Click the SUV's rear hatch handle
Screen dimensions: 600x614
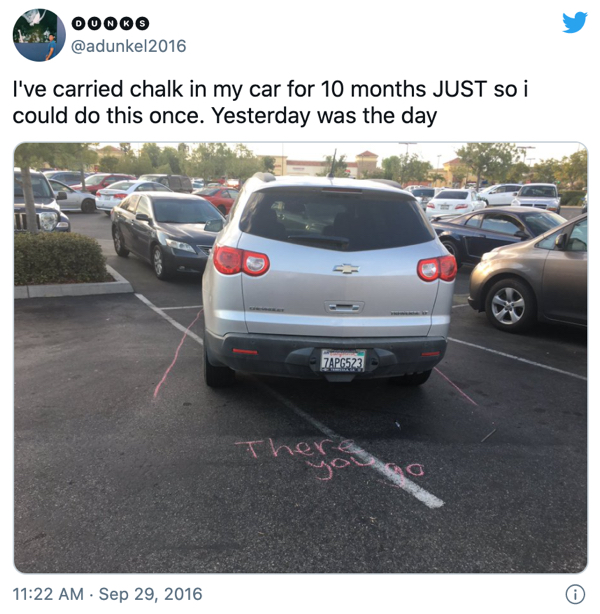click(x=344, y=307)
